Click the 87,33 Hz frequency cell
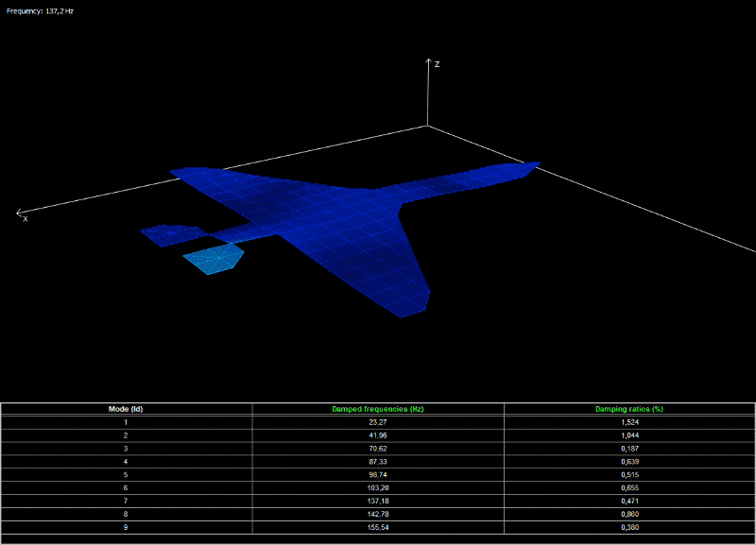Viewport: 756px width, 545px height. tap(378, 462)
